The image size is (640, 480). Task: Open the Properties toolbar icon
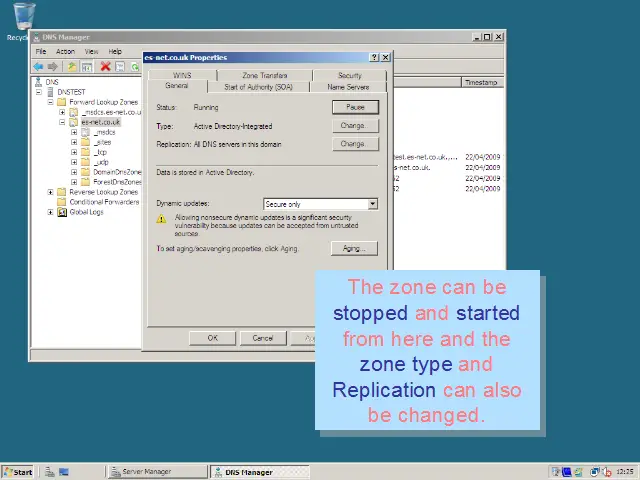[x=120, y=67]
